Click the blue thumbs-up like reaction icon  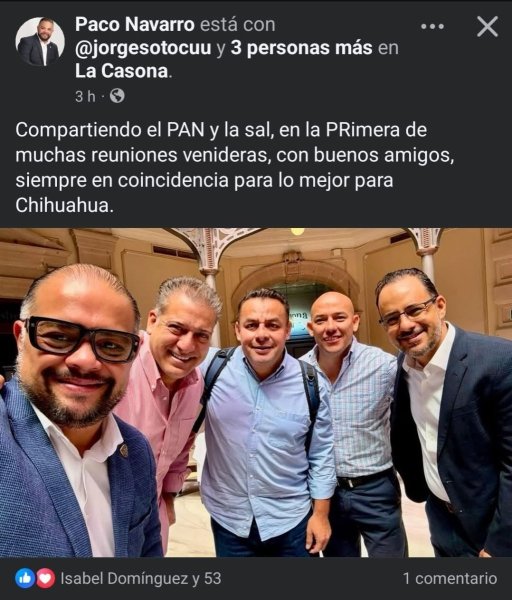[x=25, y=578]
